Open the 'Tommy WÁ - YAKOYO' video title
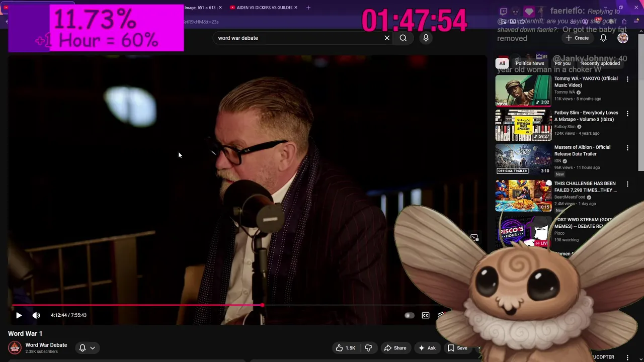 586,82
